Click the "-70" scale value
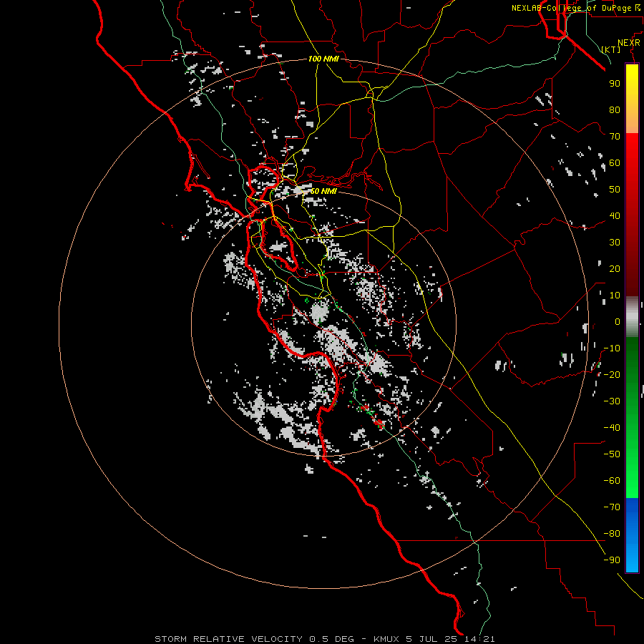This screenshot has height=644, width=644. click(612, 507)
